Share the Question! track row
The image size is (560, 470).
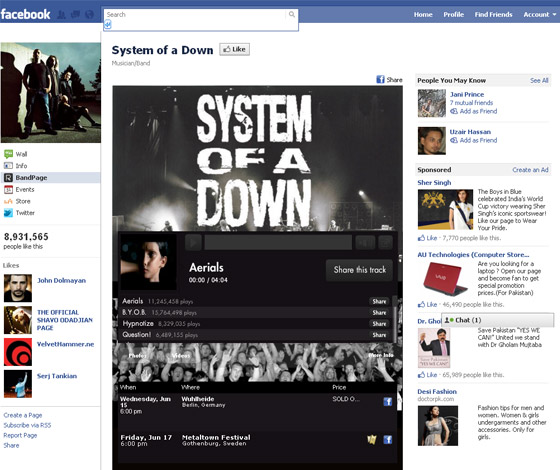click(x=379, y=335)
